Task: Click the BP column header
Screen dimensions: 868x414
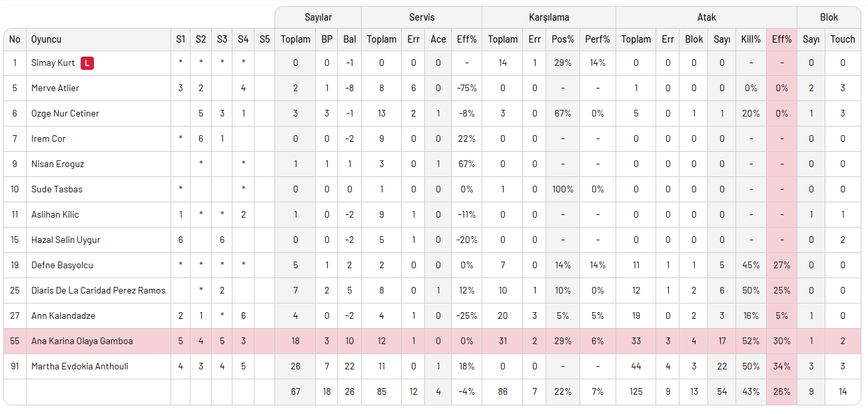Action: (327, 39)
